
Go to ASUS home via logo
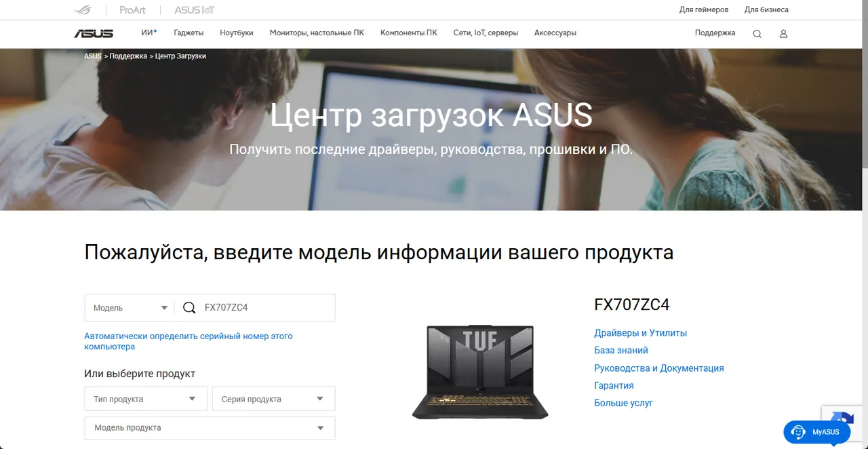[94, 33]
